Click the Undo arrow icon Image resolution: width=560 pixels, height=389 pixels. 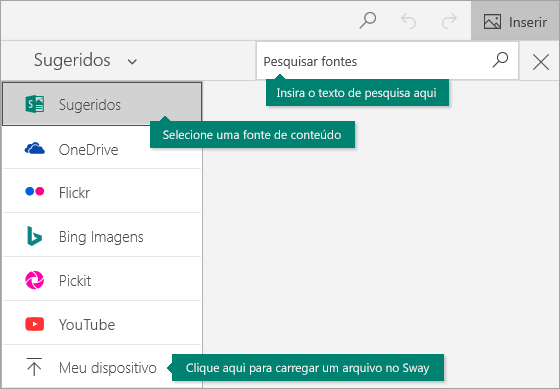click(x=408, y=21)
